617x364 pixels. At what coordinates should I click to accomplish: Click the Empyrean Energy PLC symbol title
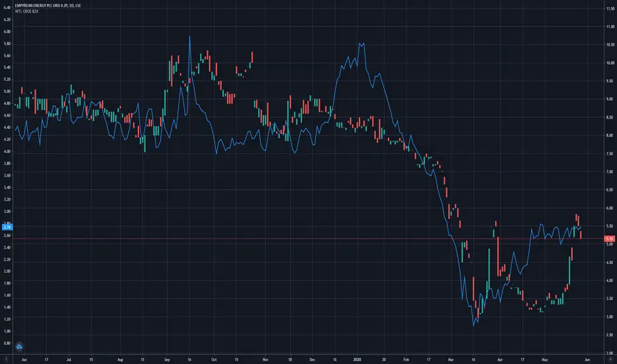[x=48, y=5]
